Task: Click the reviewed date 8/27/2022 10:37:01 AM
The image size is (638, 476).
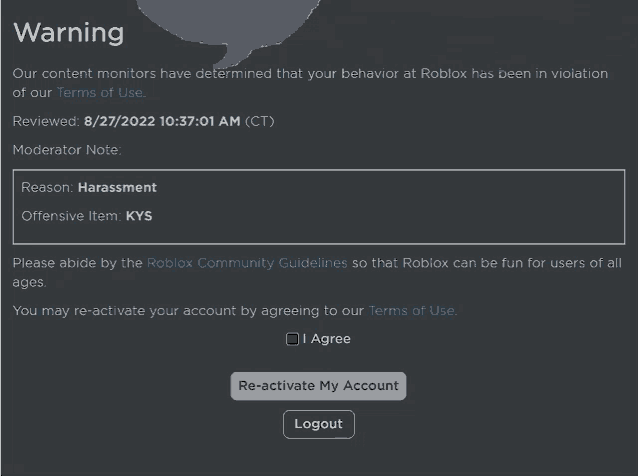Action: point(162,122)
